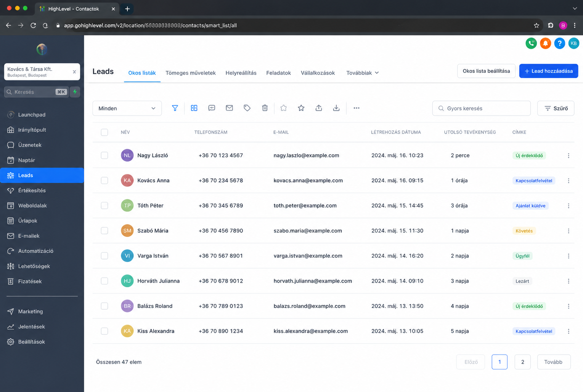Open Helyreállítás tab
This screenshot has height=392, width=583.
tap(241, 73)
